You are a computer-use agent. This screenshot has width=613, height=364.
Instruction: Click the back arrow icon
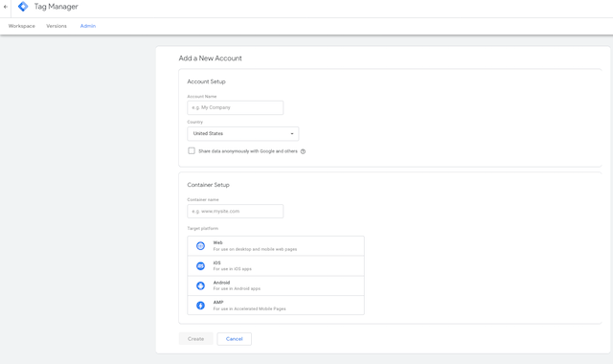click(x=6, y=7)
